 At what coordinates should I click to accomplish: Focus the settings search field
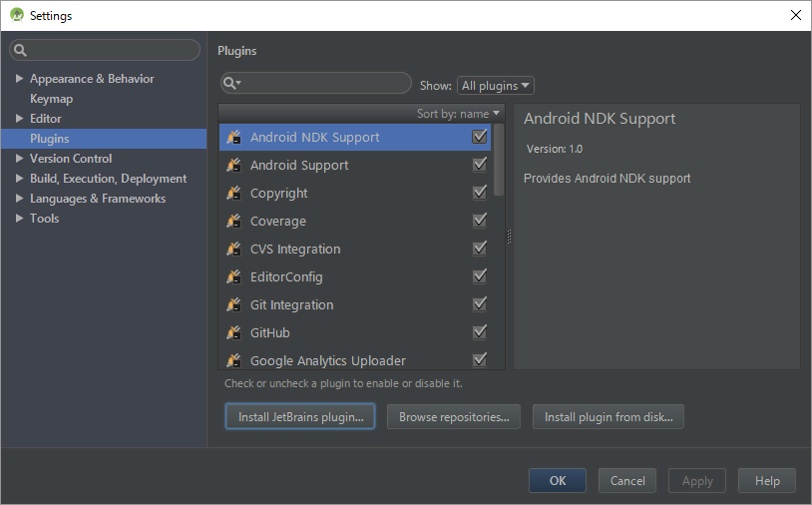[x=105, y=50]
